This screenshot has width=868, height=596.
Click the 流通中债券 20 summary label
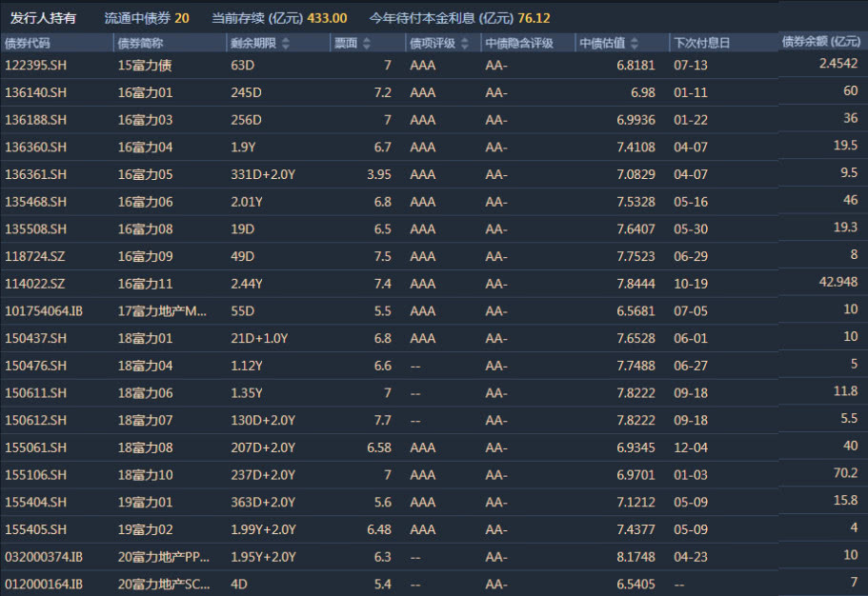(x=147, y=18)
